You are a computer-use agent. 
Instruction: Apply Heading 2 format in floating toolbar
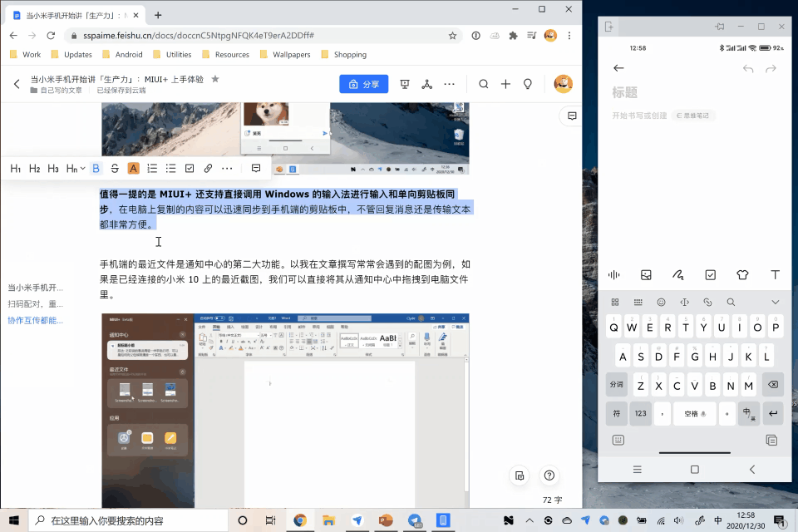click(x=35, y=169)
